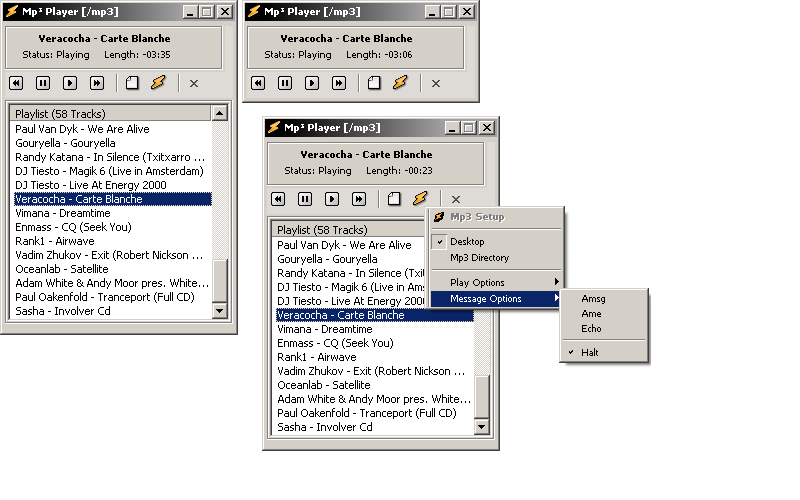Select Oceanlab - Satellite in left playlist
Screen dimensions: 800x500
click(x=113, y=269)
